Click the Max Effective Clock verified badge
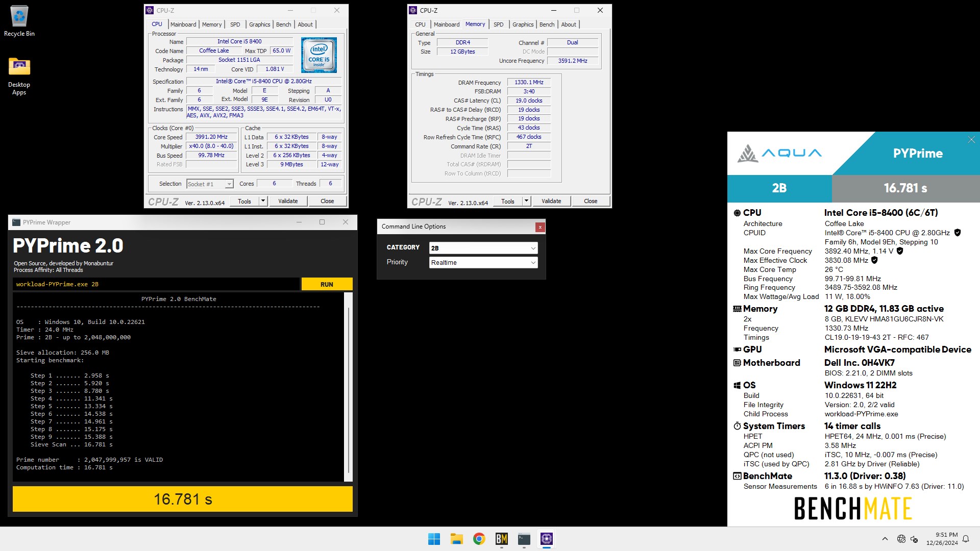Screen dimensions: 980x551 point(874,260)
